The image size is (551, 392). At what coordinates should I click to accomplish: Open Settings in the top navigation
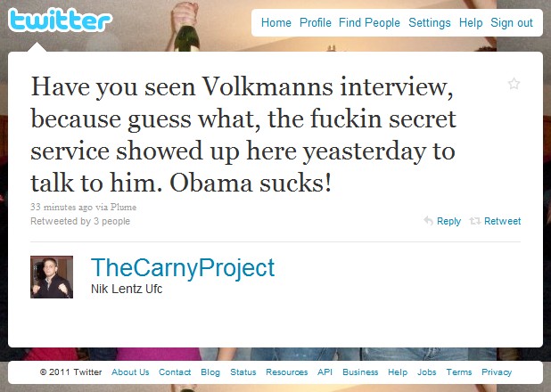click(430, 23)
